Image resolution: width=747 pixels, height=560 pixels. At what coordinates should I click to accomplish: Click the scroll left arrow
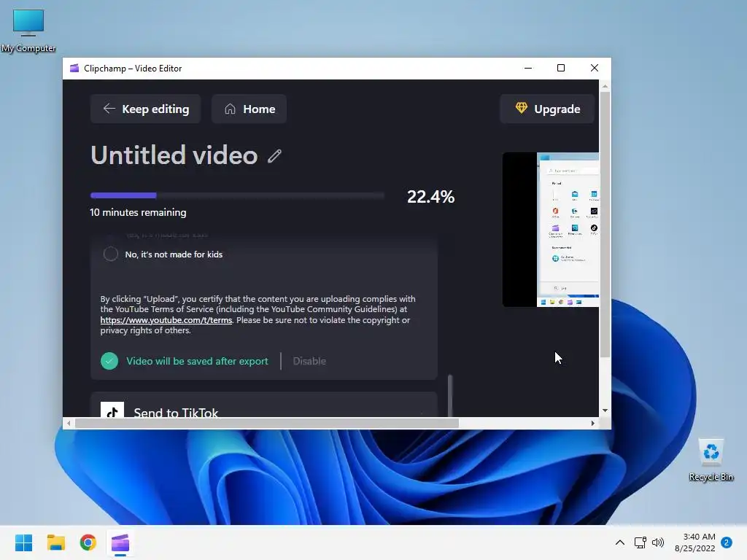(69, 424)
